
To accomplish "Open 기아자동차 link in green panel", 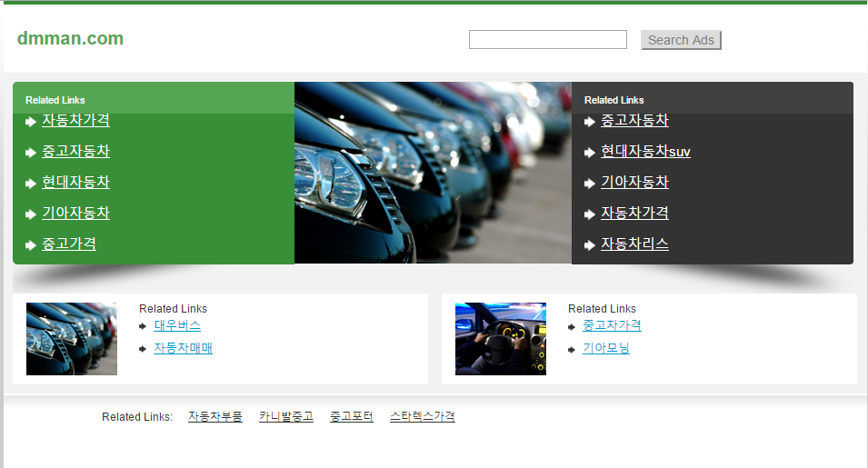I will (75, 213).
